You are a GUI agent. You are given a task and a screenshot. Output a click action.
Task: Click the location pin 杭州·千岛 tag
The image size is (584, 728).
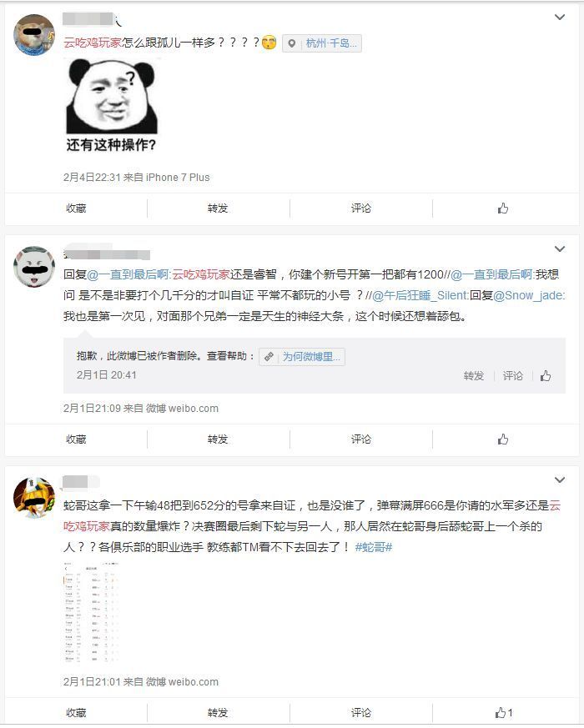(x=322, y=43)
